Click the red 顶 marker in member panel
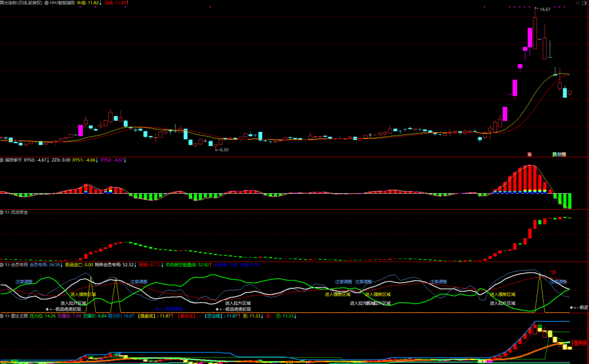The width and height of the screenshot is (589, 364). (553, 272)
